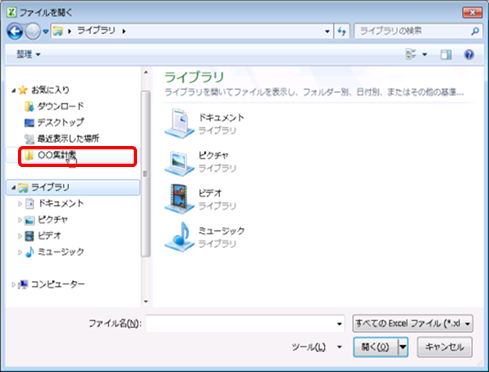Open the file name history dropdown
The width and height of the screenshot is (489, 372).
click(x=339, y=324)
